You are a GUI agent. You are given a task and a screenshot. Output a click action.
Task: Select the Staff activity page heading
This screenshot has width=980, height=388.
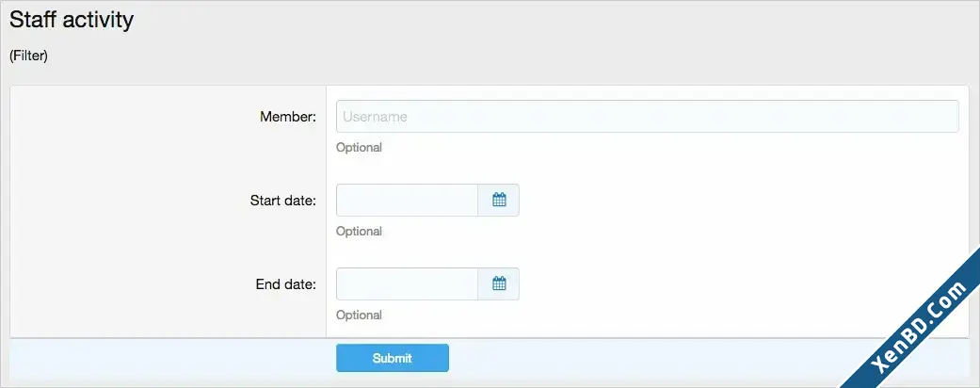pos(72,20)
